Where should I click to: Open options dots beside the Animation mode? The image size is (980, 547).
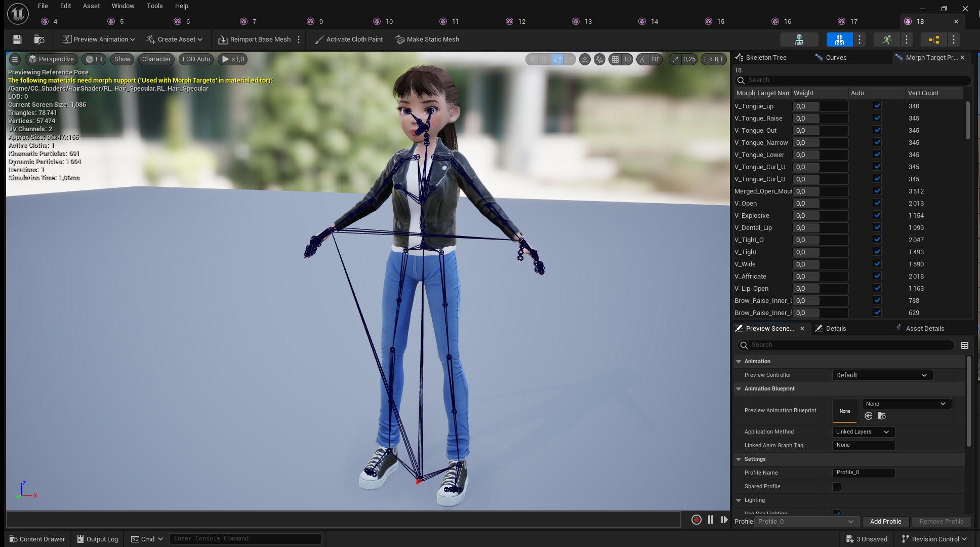pyautogui.click(x=907, y=40)
